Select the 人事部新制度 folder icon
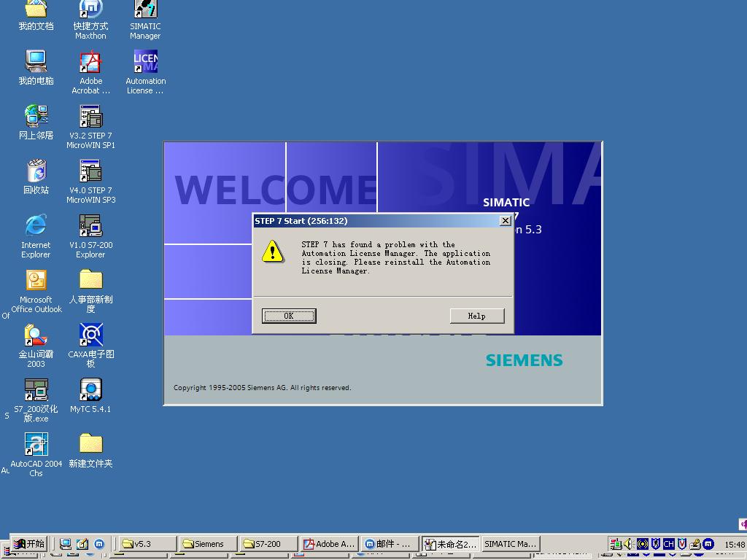Screen dimensions: 747x560 [x=90, y=292]
